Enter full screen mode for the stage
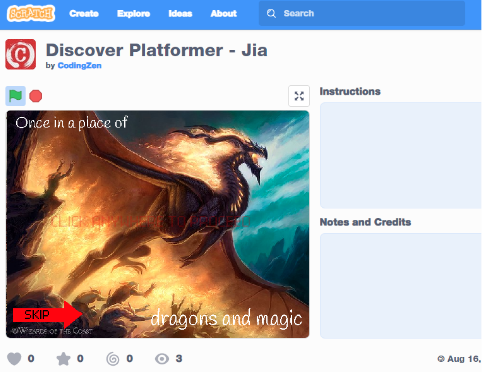The image size is (482, 372). (299, 96)
